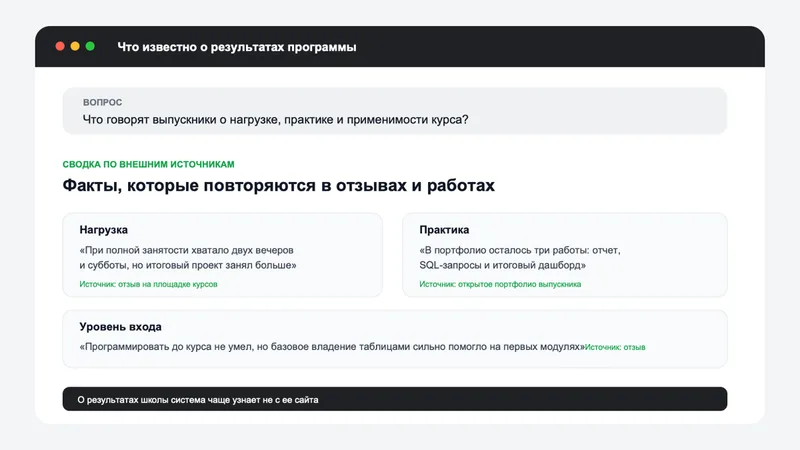The image size is (800, 450).
Task: Select the 'Уровень входа' card title
Action: [120, 327]
